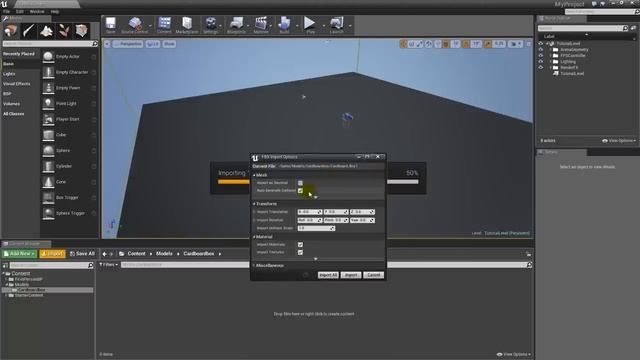
Task: Open Source Control from toolbar
Action: coord(135,25)
